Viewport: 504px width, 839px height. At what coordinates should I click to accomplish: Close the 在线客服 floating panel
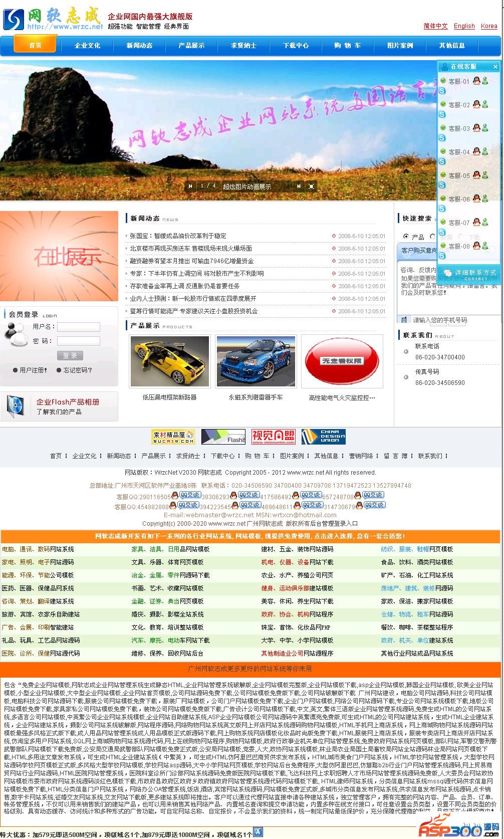pyautogui.click(x=495, y=66)
